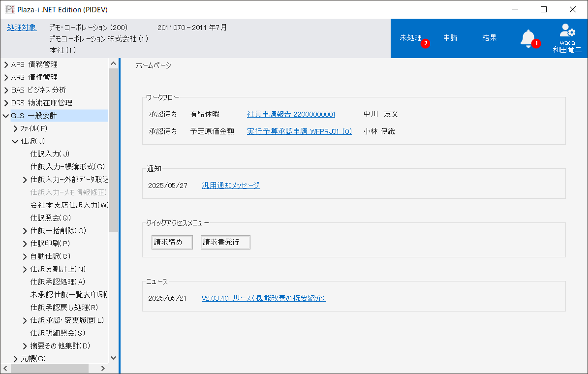Open the 申請 tab in header

click(450, 38)
